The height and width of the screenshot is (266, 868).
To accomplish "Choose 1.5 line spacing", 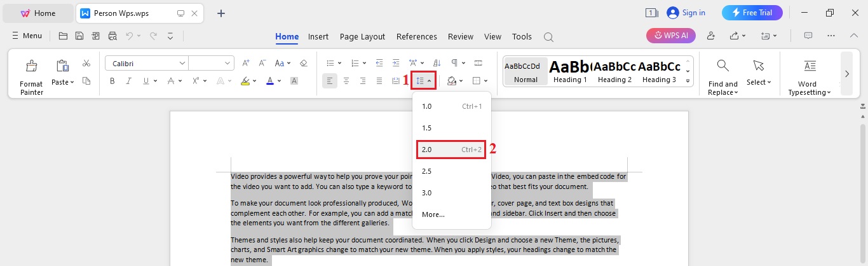I will pyautogui.click(x=452, y=128).
